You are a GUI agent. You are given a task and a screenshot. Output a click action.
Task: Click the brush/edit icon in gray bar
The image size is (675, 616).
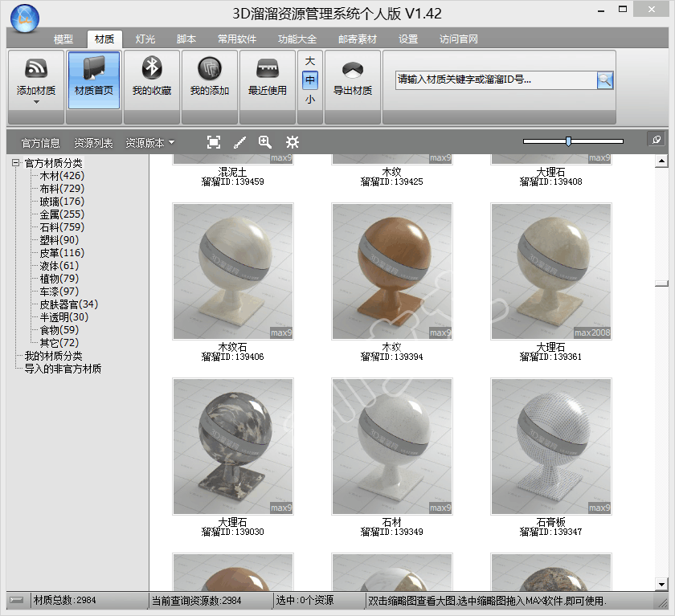239,142
